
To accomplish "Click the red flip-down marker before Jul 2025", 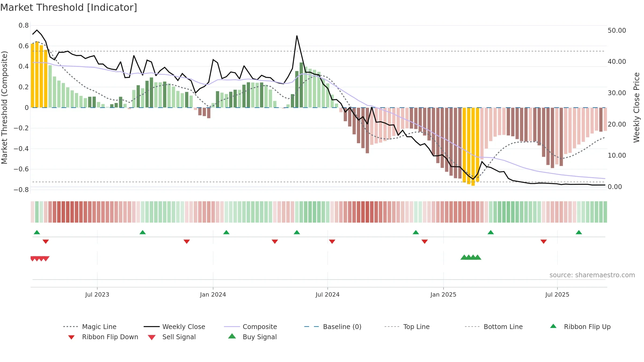I will click(x=544, y=242).
